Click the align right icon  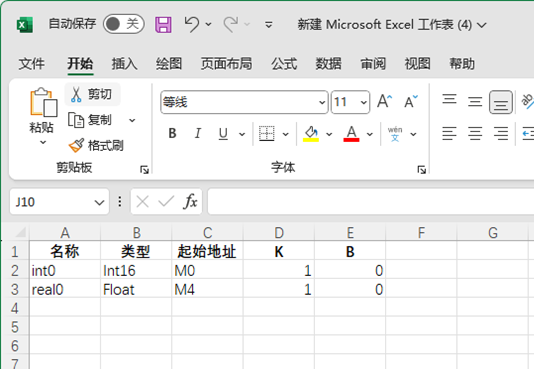coord(501,133)
